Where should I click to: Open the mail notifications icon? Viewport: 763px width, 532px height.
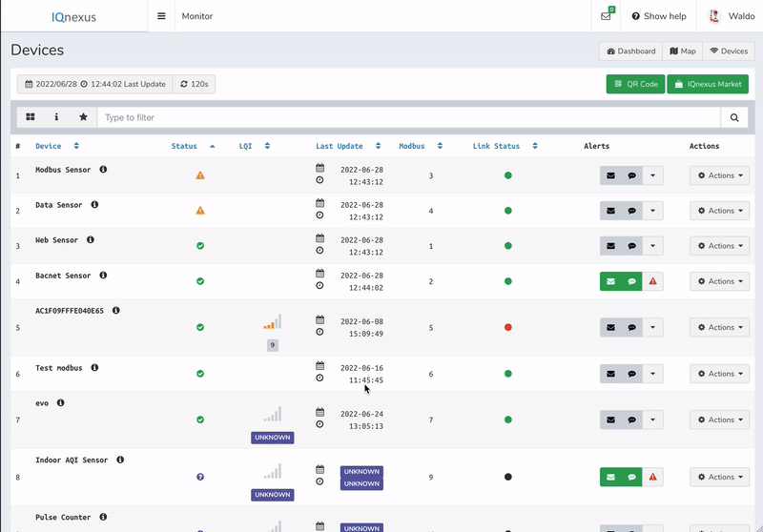pos(606,16)
